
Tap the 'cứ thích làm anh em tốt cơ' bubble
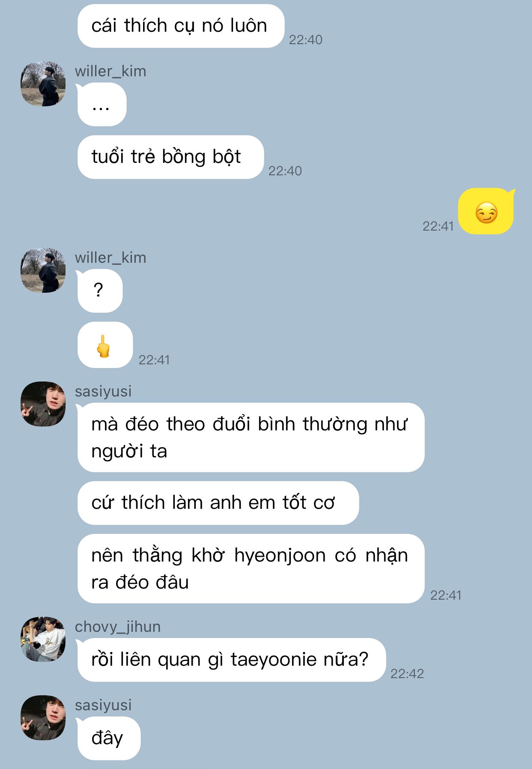tap(218, 503)
